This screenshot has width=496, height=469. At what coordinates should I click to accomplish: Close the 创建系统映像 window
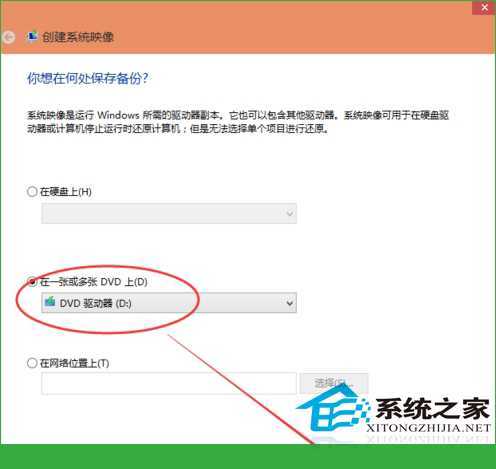484,7
